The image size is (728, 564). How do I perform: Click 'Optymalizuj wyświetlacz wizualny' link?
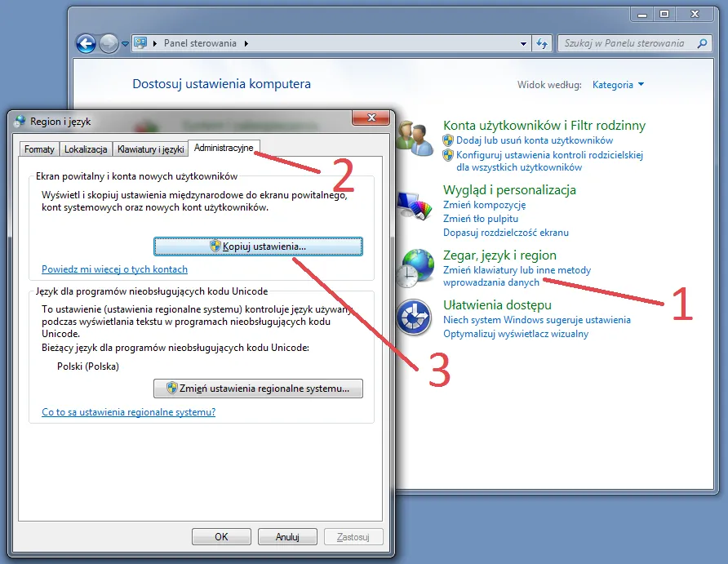click(x=515, y=334)
